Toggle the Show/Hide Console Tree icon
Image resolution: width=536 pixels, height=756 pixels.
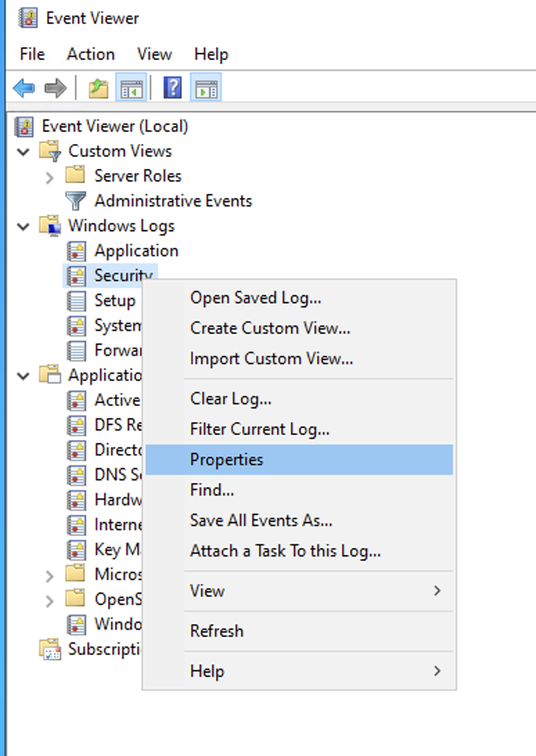coord(130,88)
